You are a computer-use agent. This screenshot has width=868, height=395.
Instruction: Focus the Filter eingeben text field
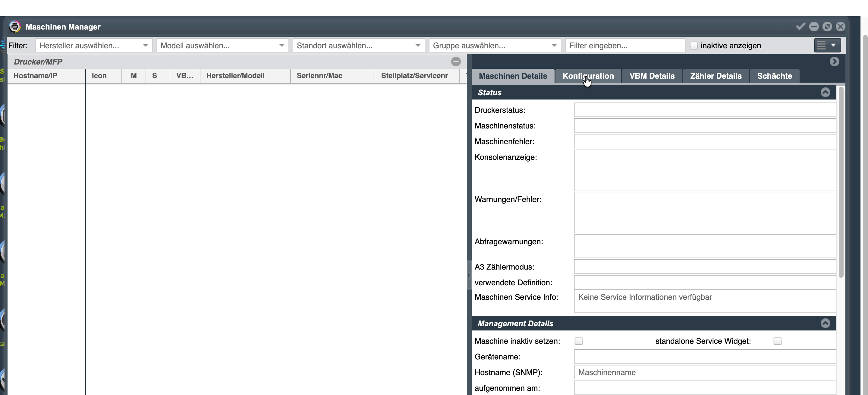point(625,45)
